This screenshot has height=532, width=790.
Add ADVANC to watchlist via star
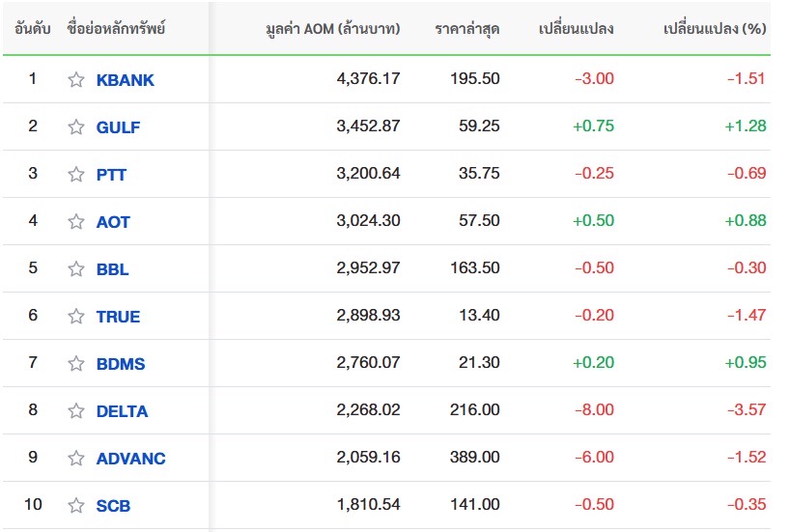(x=76, y=459)
